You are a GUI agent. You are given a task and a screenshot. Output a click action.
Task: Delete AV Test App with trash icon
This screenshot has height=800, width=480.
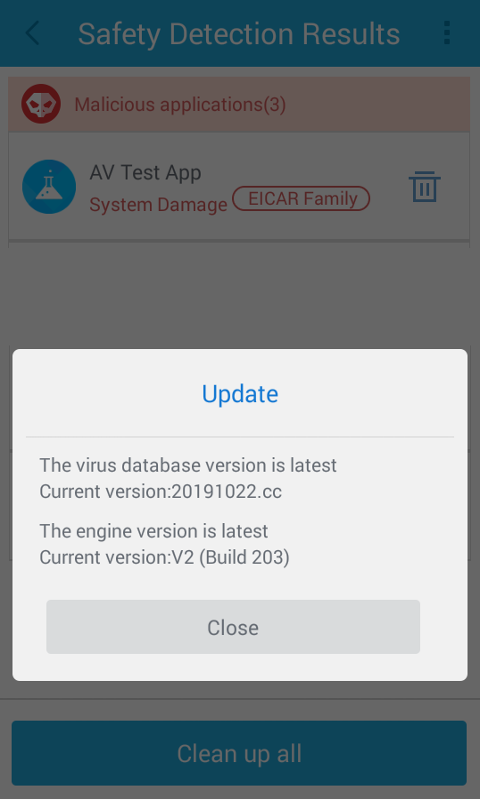pyautogui.click(x=424, y=187)
